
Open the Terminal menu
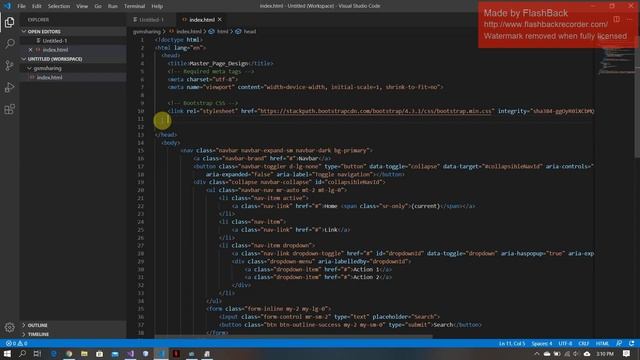135,6
